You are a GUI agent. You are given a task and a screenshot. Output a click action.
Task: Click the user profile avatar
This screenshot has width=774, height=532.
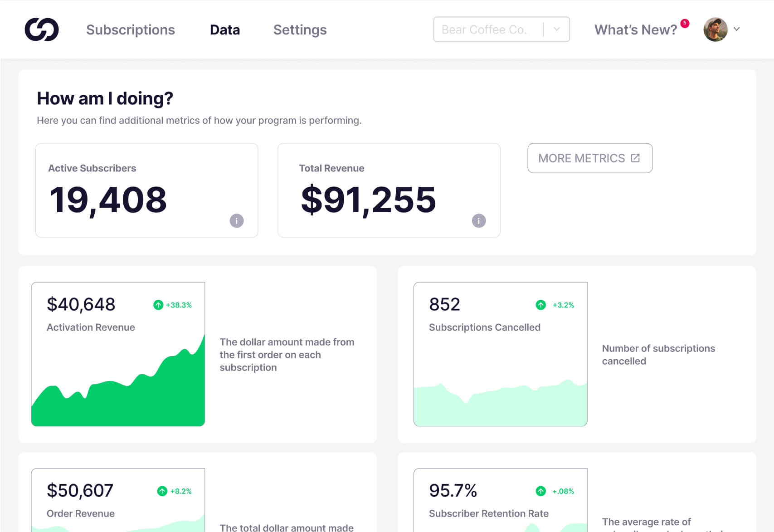[x=716, y=29]
